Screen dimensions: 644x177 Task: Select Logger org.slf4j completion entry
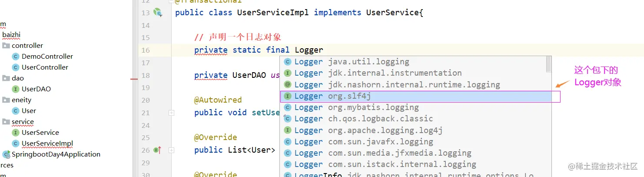[x=415, y=96]
